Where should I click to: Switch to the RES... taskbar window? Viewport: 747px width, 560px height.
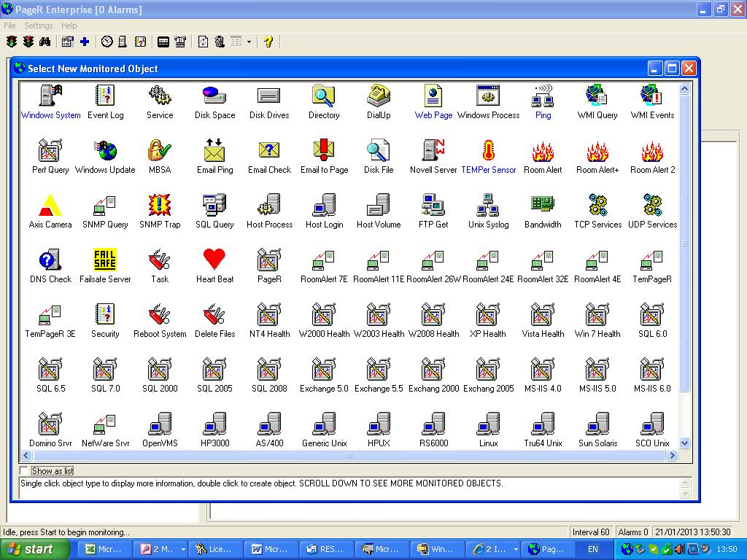(x=326, y=549)
